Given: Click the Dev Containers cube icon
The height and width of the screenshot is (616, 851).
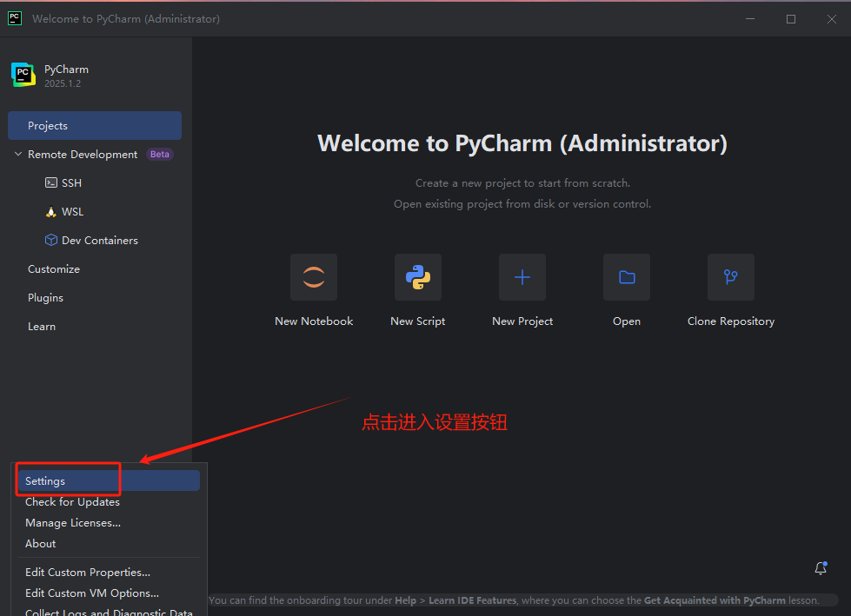Looking at the screenshot, I should [51, 240].
